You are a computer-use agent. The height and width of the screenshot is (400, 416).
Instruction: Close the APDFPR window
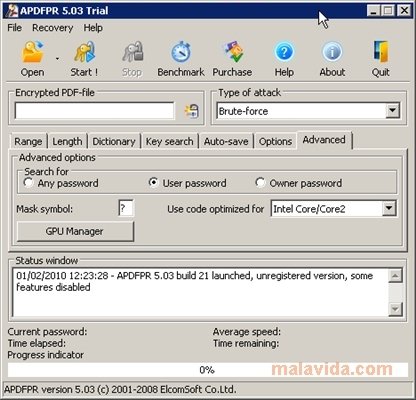(x=404, y=11)
